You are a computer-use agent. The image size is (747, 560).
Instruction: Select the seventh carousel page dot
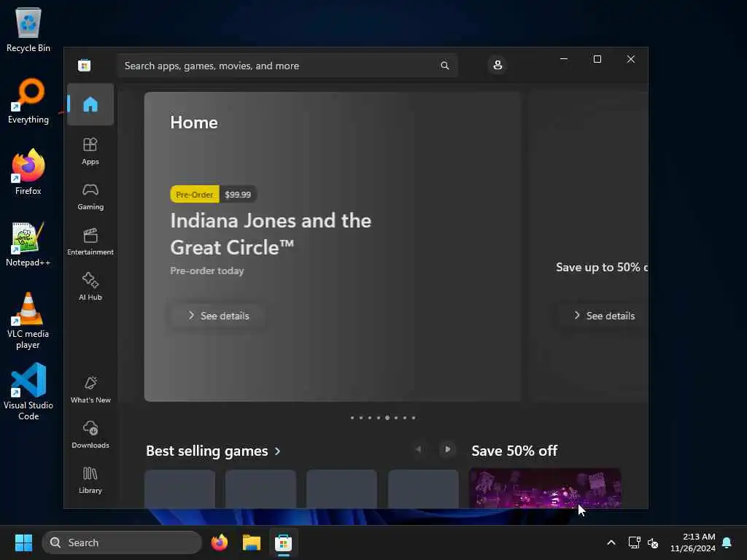(405, 418)
